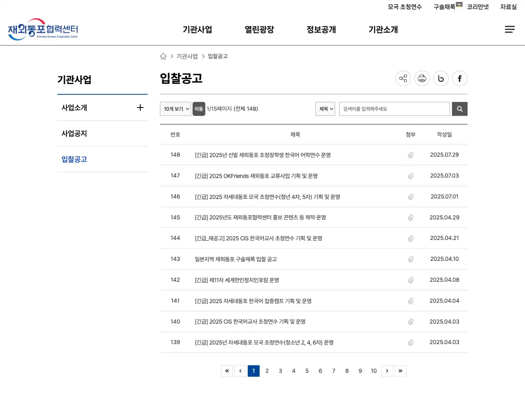Click 기관사업 in breadcrumb
Image resolution: width=525 pixels, height=420 pixels.
(x=187, y=56)
